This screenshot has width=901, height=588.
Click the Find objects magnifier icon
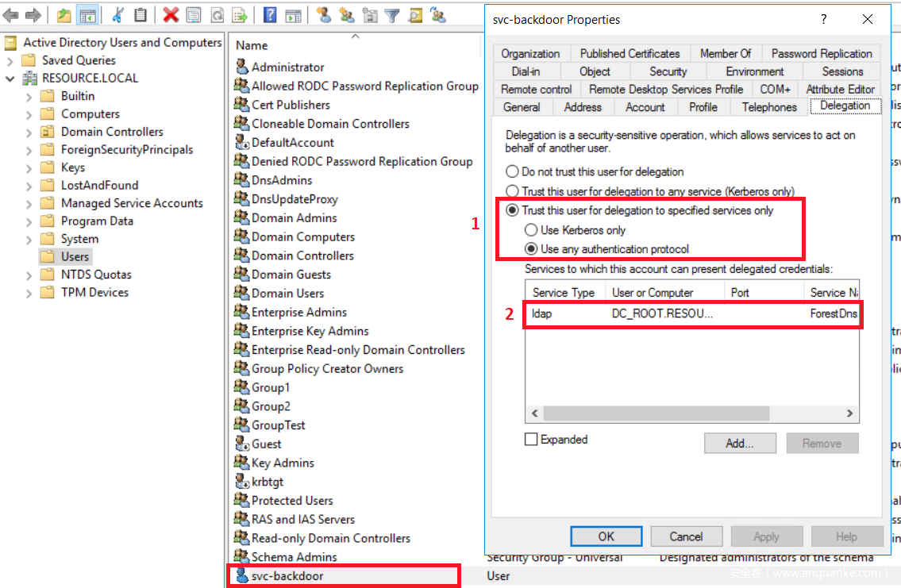[415, 15]
